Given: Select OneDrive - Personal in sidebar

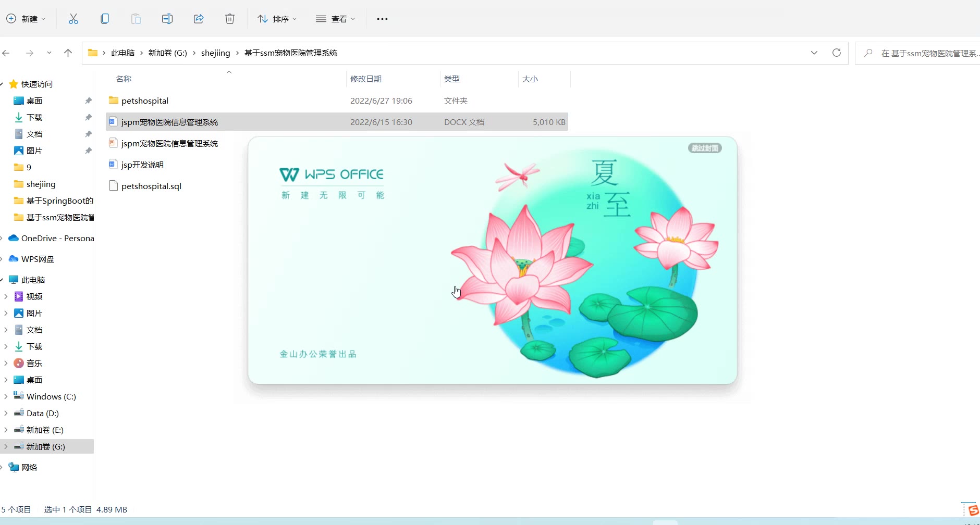Looking at the screenshot, I should tap(57, 238).
